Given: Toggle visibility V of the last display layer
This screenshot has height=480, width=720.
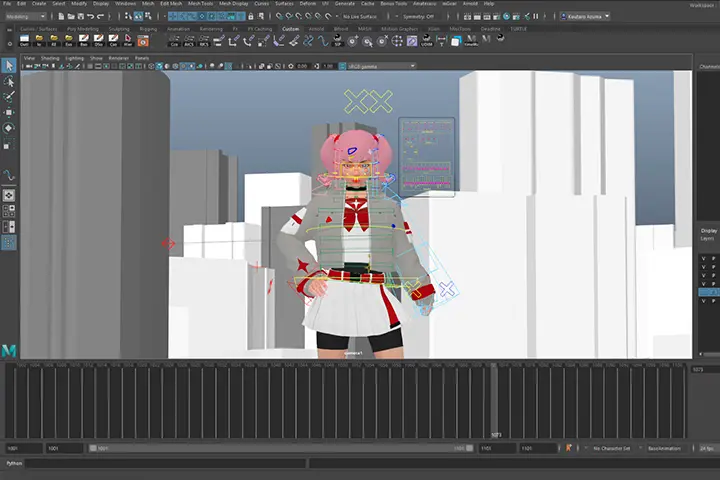Looking at the screenshot, I should [x=703, y=300].
